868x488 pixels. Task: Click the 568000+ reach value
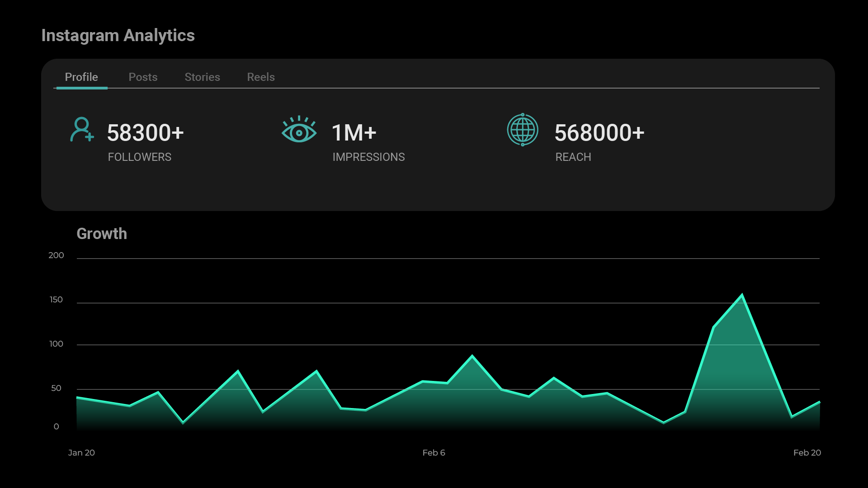coord(599,133)
